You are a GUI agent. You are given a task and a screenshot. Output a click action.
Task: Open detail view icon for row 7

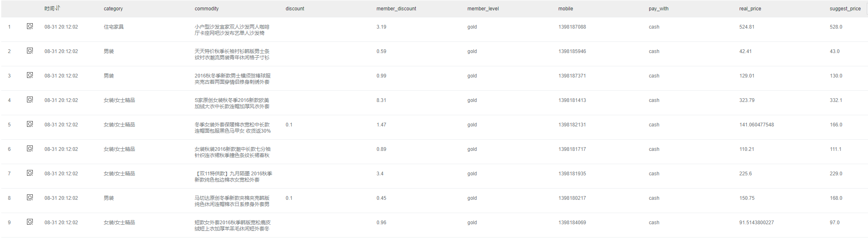tap(30, 173)
